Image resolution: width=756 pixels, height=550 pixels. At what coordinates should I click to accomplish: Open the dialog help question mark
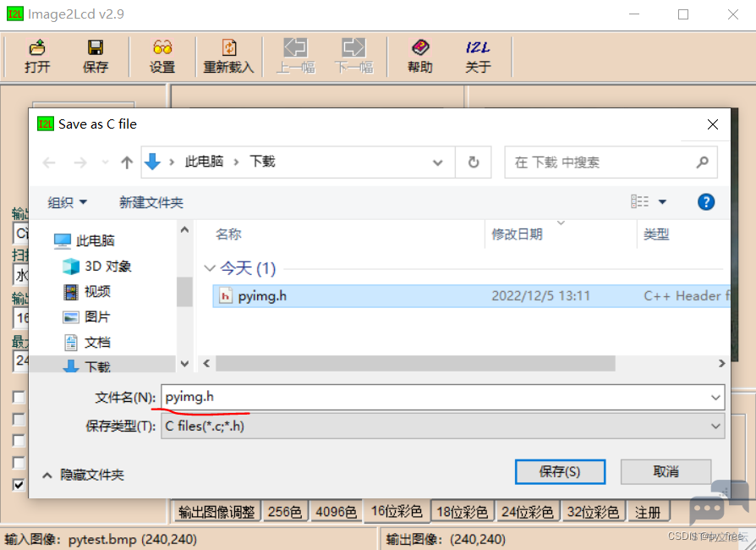tap(706, 201)
